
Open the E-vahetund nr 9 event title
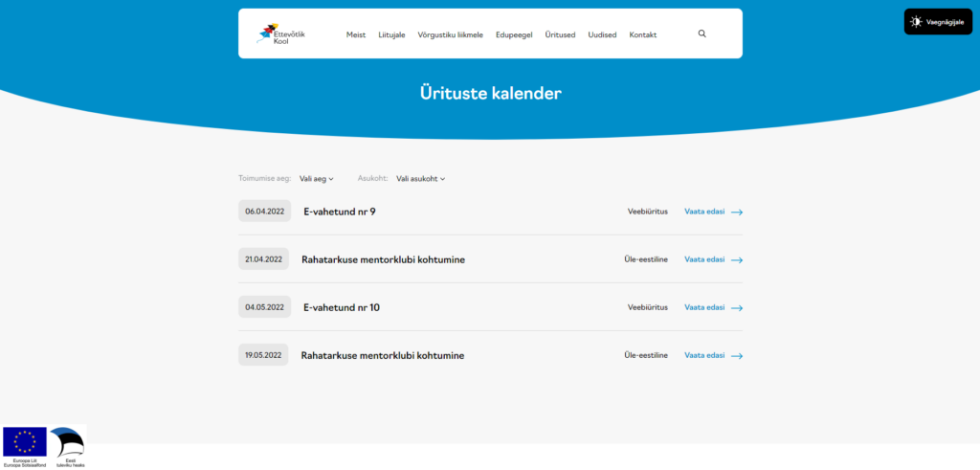coord(339,212)
